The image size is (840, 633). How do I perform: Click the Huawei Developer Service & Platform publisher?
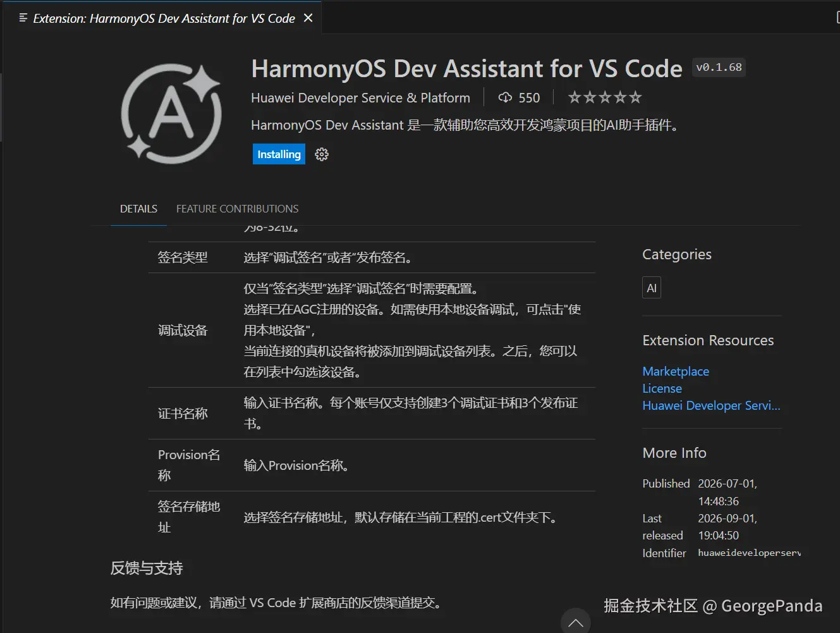tap(360, 97)
